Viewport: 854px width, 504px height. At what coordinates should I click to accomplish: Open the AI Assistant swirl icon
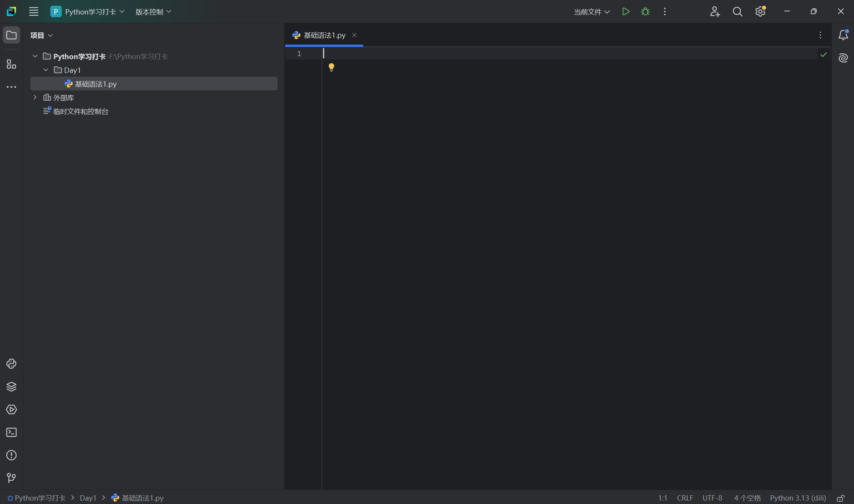843,58
